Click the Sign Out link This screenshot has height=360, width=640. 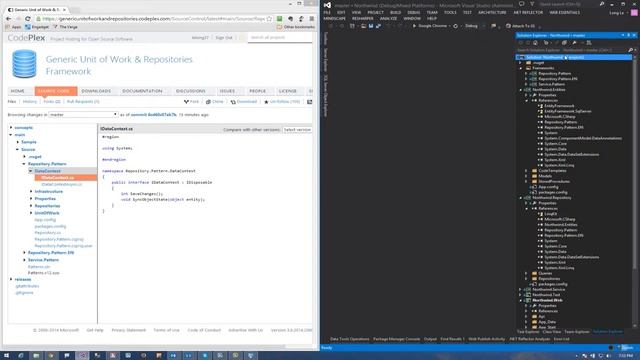[224, 38]
